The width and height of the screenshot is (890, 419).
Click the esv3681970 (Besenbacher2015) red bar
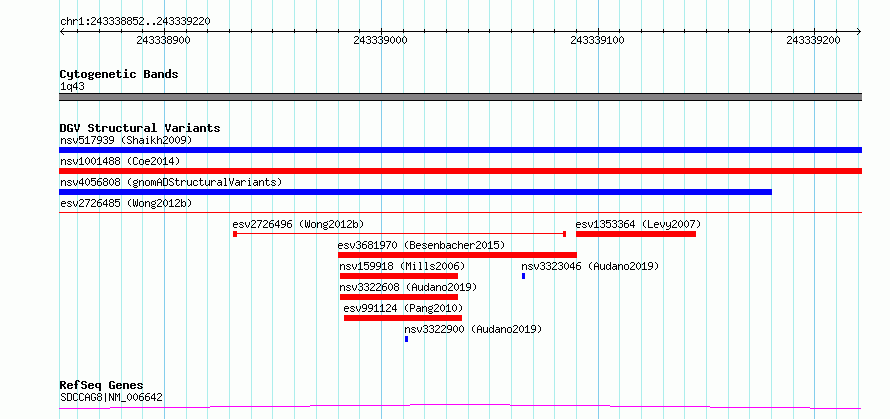(x=457, y=255)
